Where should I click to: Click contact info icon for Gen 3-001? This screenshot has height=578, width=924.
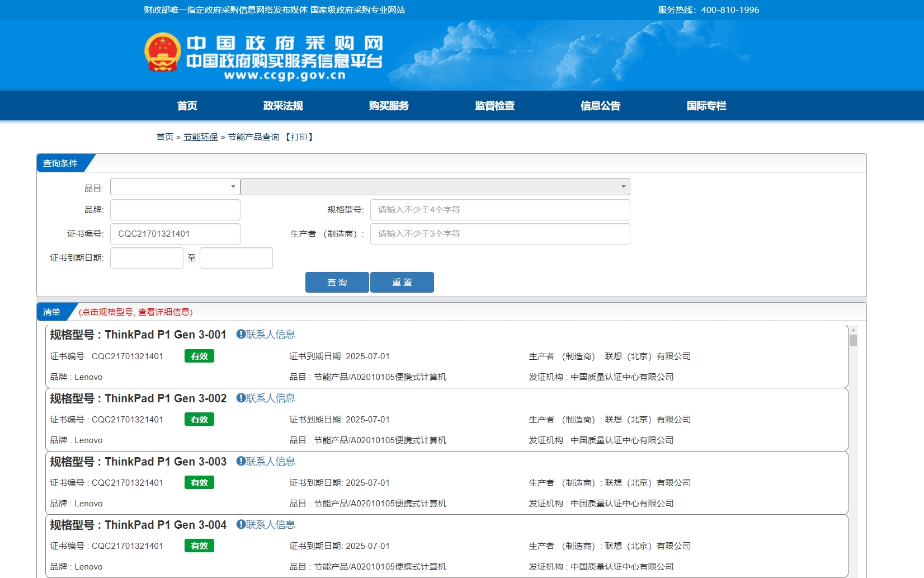[x=241, y=334]
